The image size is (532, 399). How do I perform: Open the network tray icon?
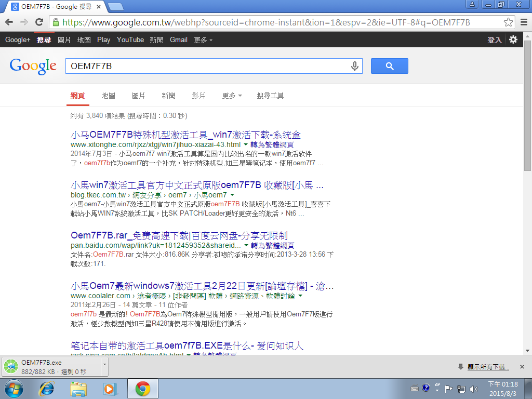(461, 389)
